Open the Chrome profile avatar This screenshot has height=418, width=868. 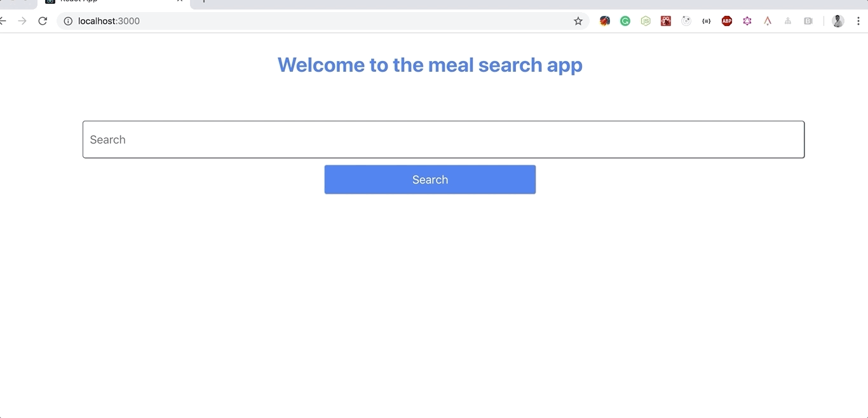click(x=838, y=21)
